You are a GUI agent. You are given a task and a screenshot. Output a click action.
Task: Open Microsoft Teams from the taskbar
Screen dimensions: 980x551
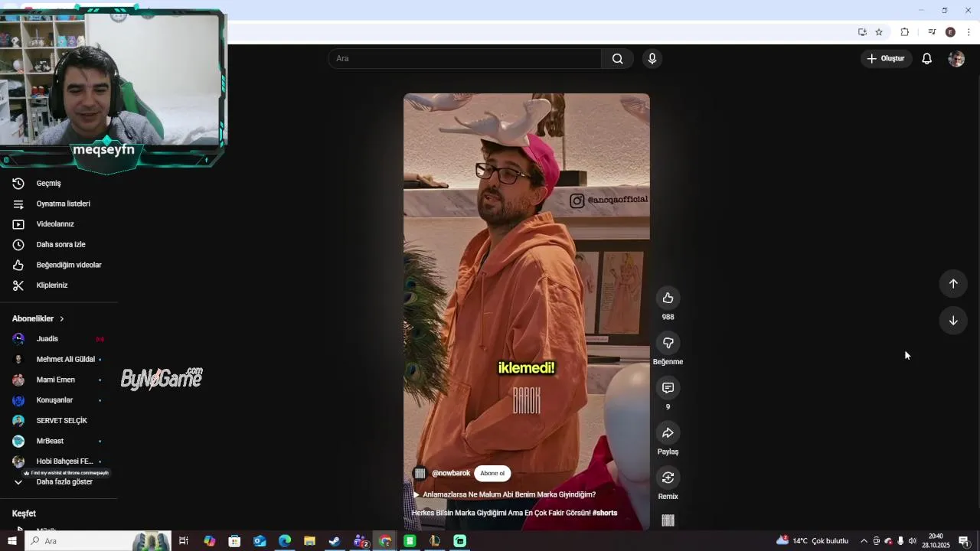(360, 541)
